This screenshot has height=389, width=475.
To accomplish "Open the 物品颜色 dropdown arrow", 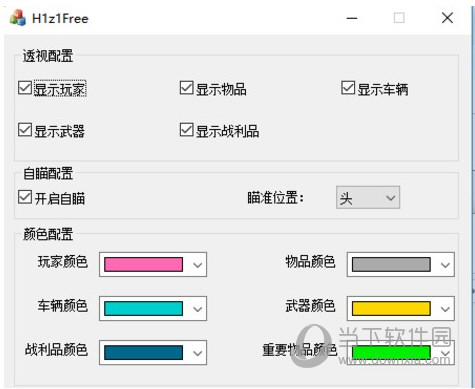I will (445, 265).
